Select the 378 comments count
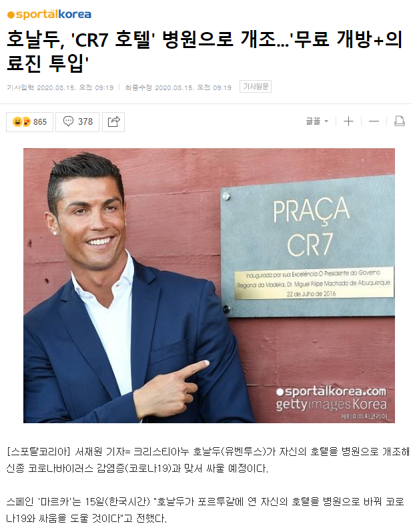419x532 pixels. tap(85, 121)
